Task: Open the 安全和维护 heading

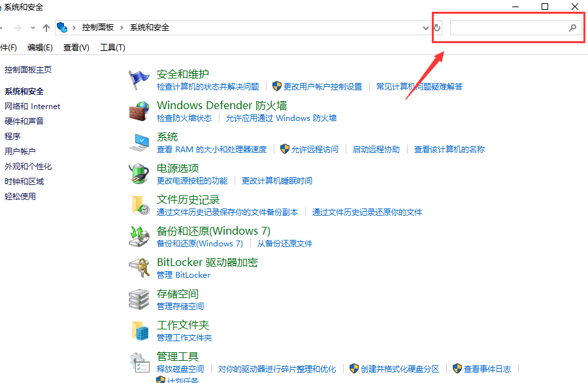Action: 183,74
